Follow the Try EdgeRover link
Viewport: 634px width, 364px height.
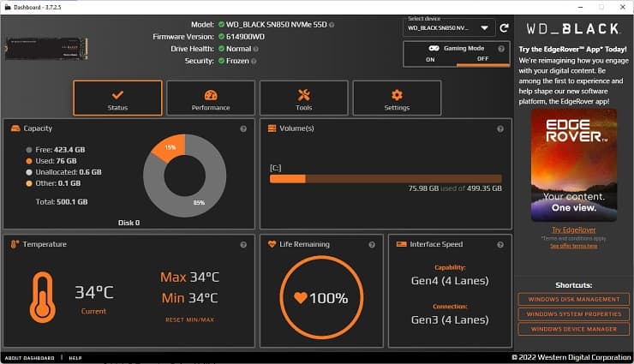(573, 230)
